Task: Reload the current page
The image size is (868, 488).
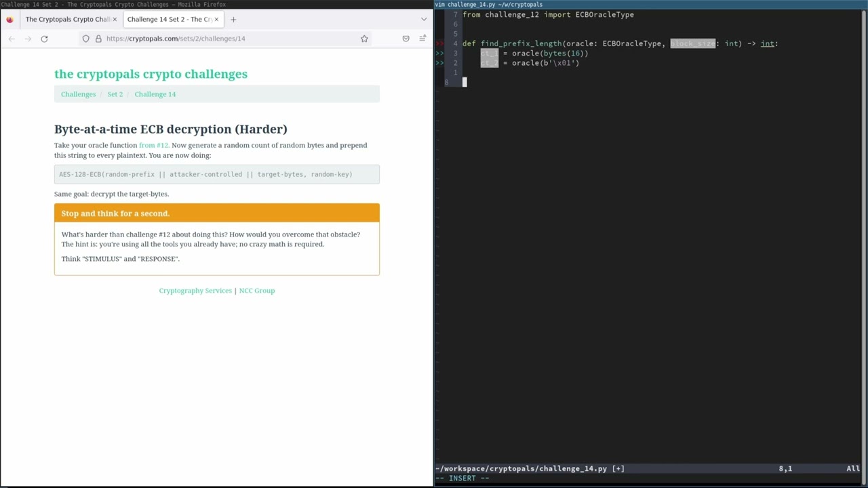Action: pos(44,39)
